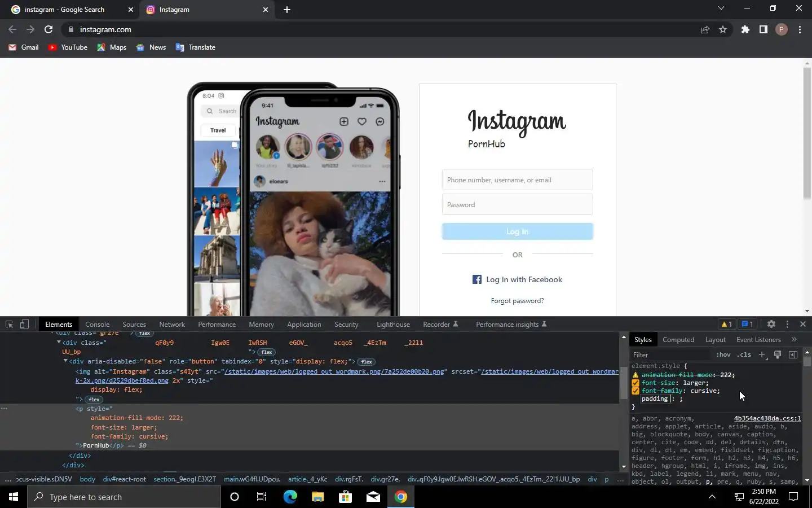Open the DevTools customize three-dot menu
The image size is (812, 508).
[787, 324]
